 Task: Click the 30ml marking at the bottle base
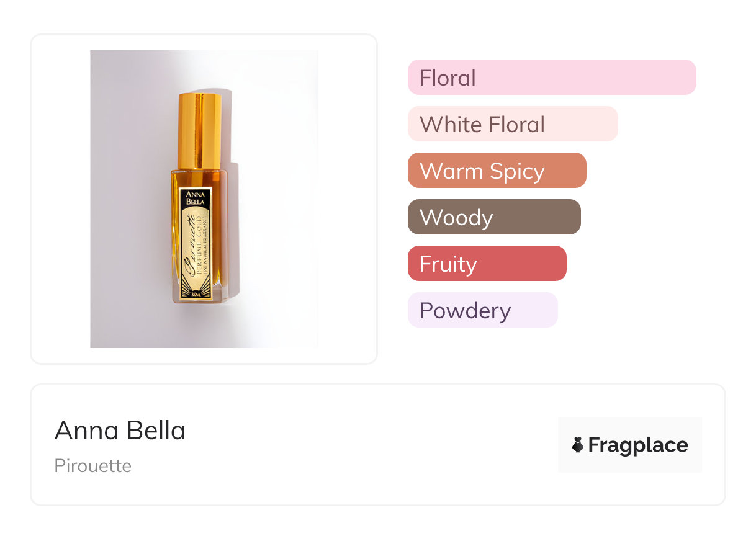[195, 294]
